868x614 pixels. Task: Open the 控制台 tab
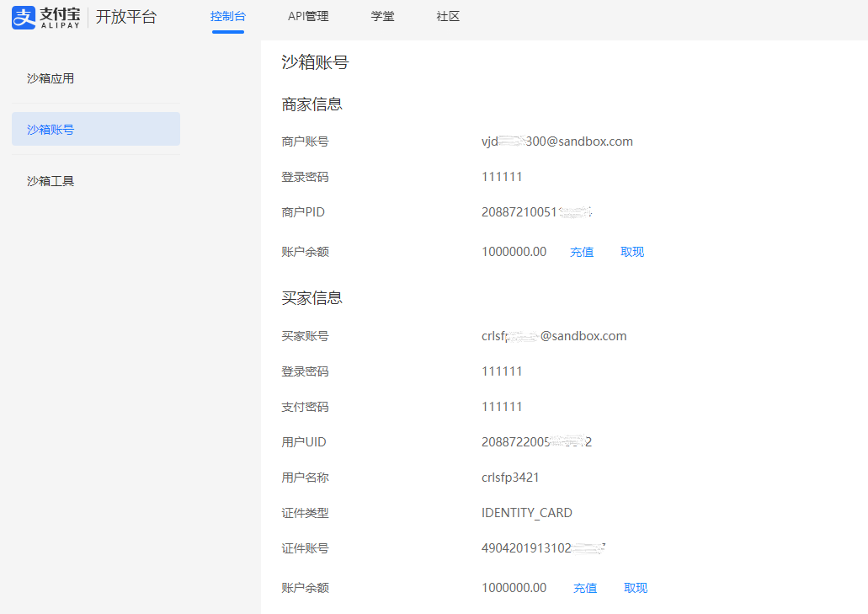tap(227, 17)
